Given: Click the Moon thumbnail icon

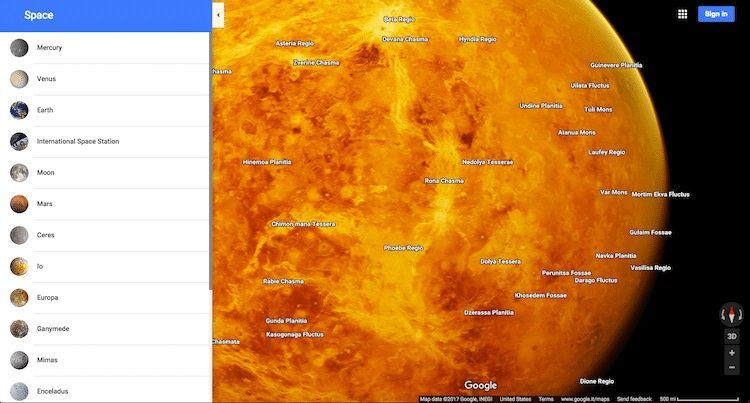Looking at the screenshot, I should tap(19, 173).
